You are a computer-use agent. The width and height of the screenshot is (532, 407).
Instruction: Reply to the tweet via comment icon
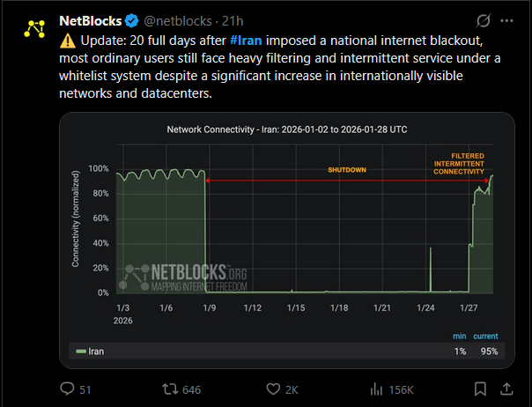tap(67, 388)
